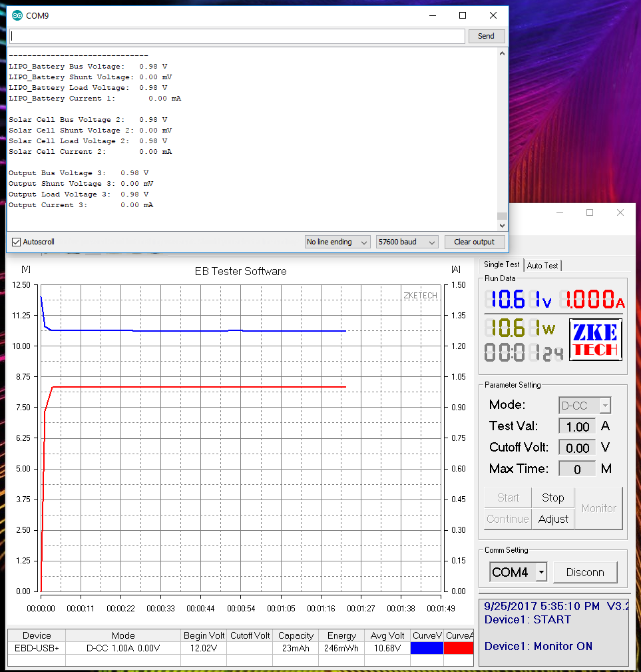
Task: Click 'LIPO_Battery Bus Voltage' line in monitor
Action: [x=89, y=67]
